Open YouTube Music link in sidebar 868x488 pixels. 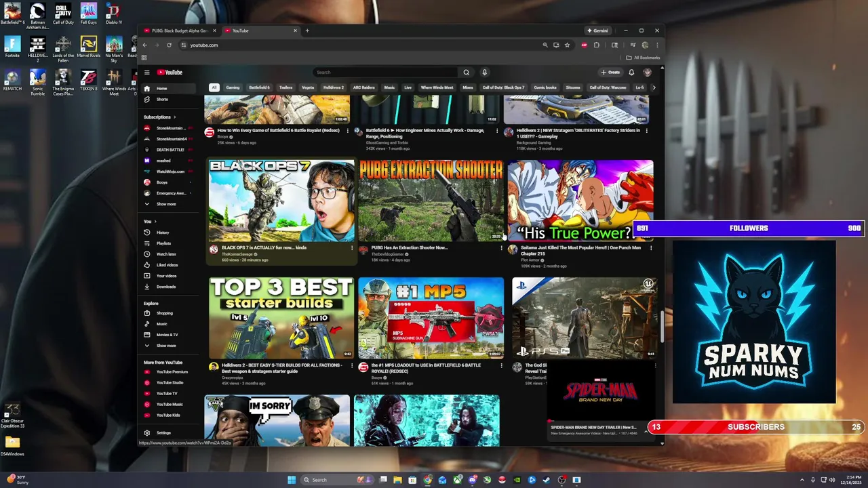click(168, 404)
